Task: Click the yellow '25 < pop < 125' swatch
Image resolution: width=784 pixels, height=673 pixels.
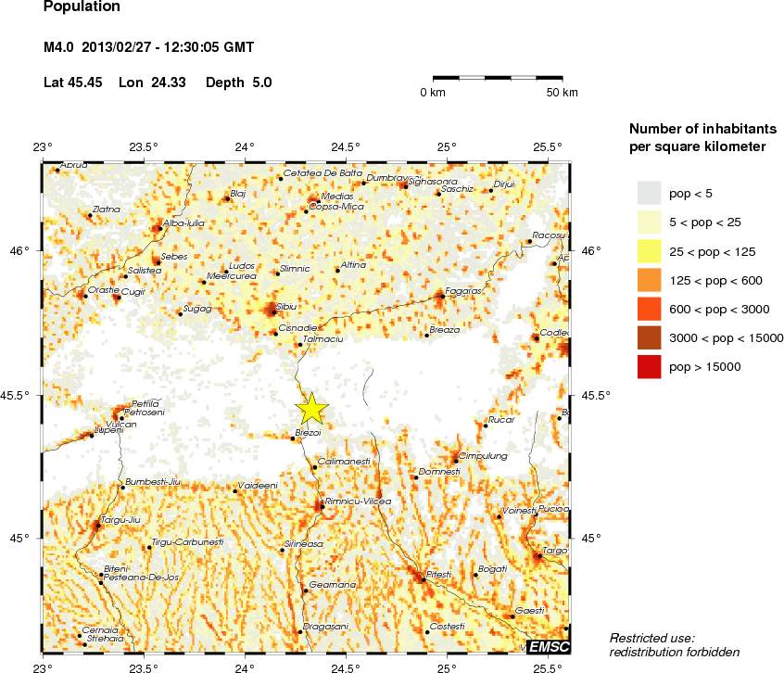Action: 649,251
